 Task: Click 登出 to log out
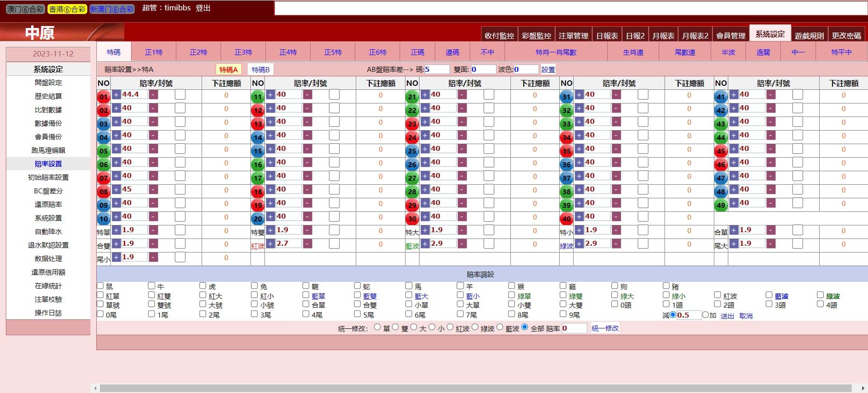(x=203, y=8)
